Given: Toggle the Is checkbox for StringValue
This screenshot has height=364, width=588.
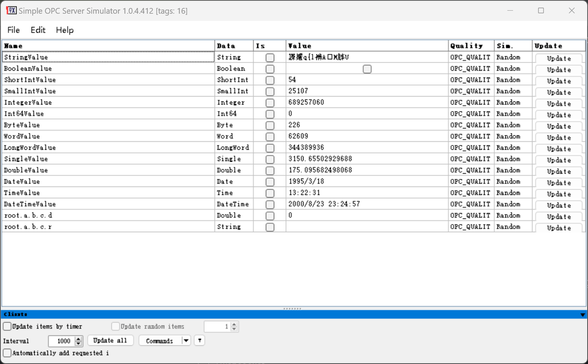Looking at the screenshot, I should (270, 57).
